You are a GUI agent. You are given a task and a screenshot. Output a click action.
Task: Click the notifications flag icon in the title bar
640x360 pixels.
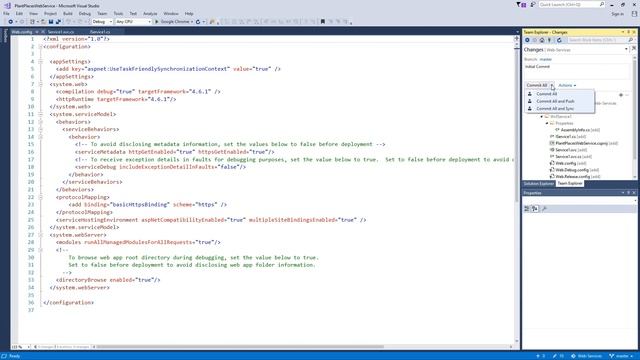[x=521, y=4]
